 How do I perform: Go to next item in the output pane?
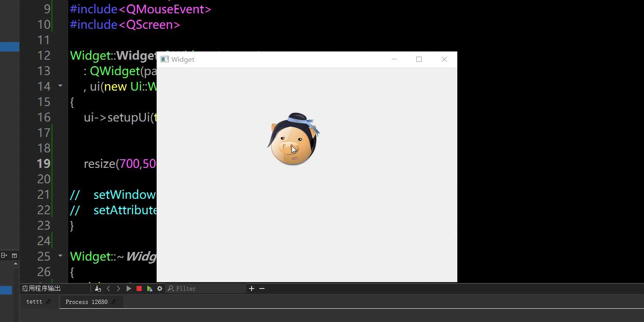118,289
